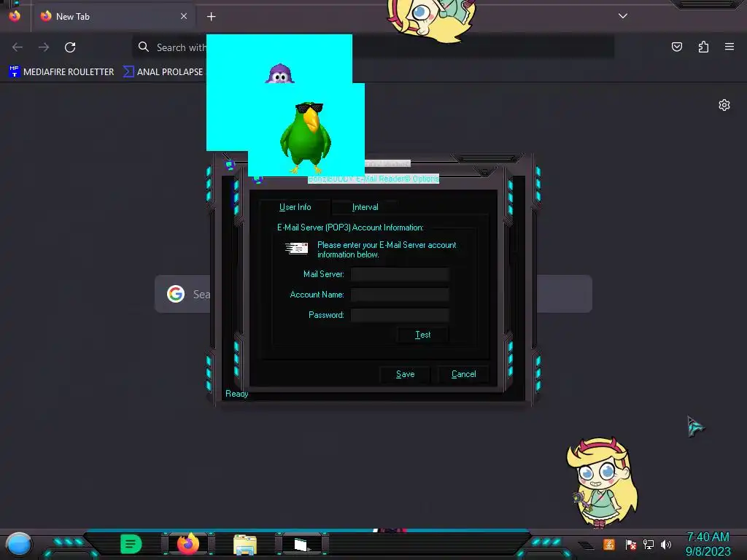Viewport: 747px width, 560px height.
Task: Click the Firefox logo icon left of the tabs
Action: [15, 16]
